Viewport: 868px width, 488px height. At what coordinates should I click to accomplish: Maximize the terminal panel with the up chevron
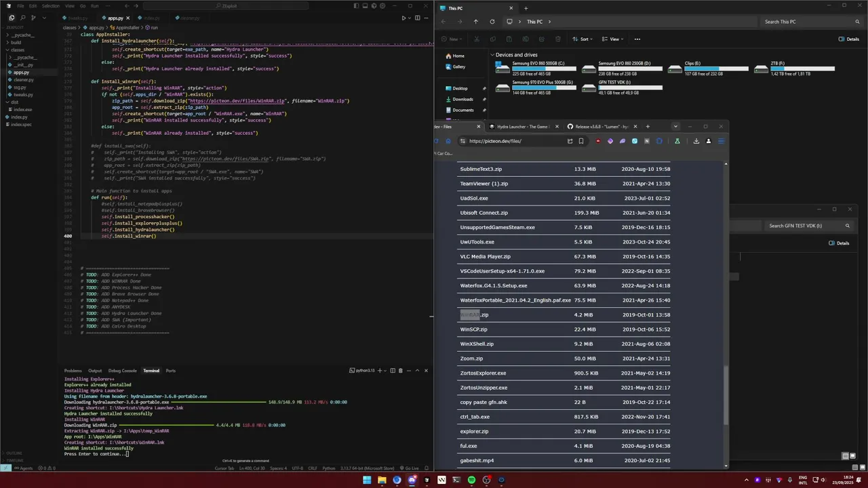click(x=417, y=371)
